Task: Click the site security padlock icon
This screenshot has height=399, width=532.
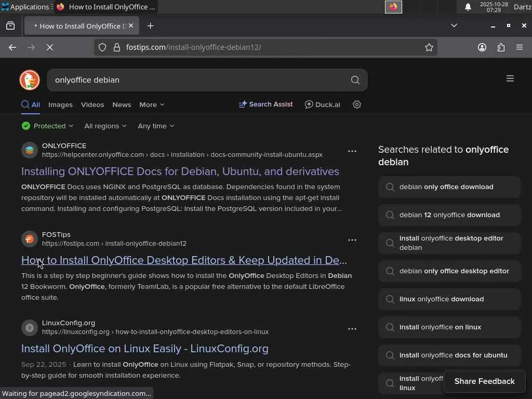Action: 117,47
